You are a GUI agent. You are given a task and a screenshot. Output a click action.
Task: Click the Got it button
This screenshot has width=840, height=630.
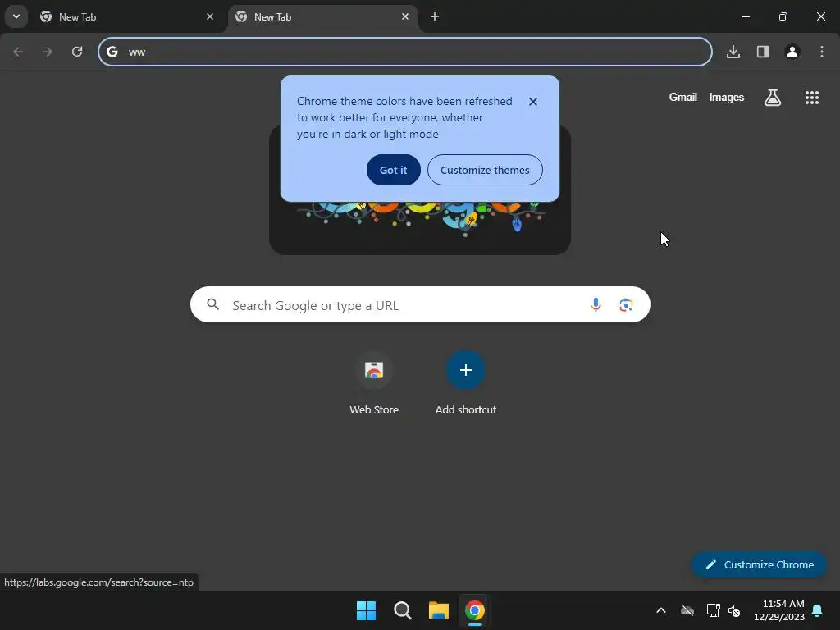(x=394, y=170)
